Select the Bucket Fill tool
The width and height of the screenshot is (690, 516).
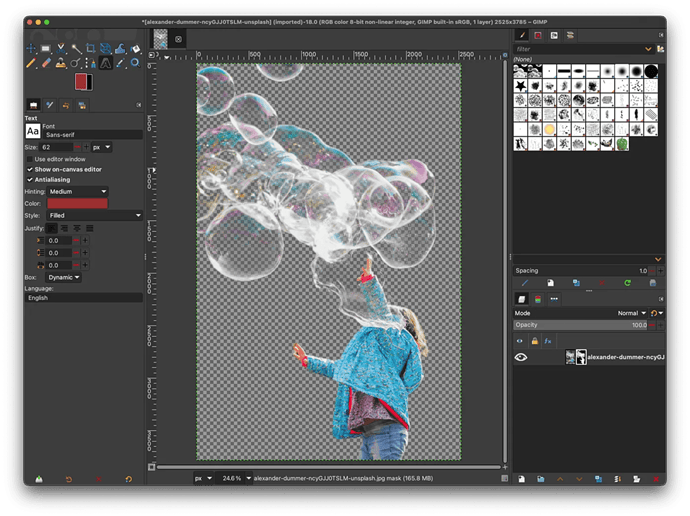[136, 48]
